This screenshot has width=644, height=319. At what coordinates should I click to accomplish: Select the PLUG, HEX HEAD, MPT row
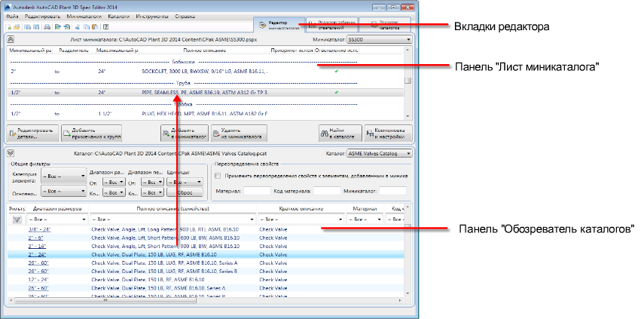206,113
